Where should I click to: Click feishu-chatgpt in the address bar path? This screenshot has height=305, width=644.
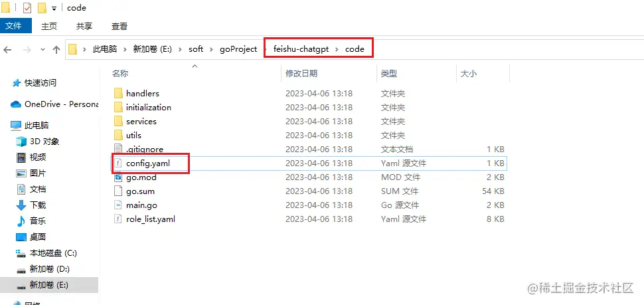click(x=301, y=49)
